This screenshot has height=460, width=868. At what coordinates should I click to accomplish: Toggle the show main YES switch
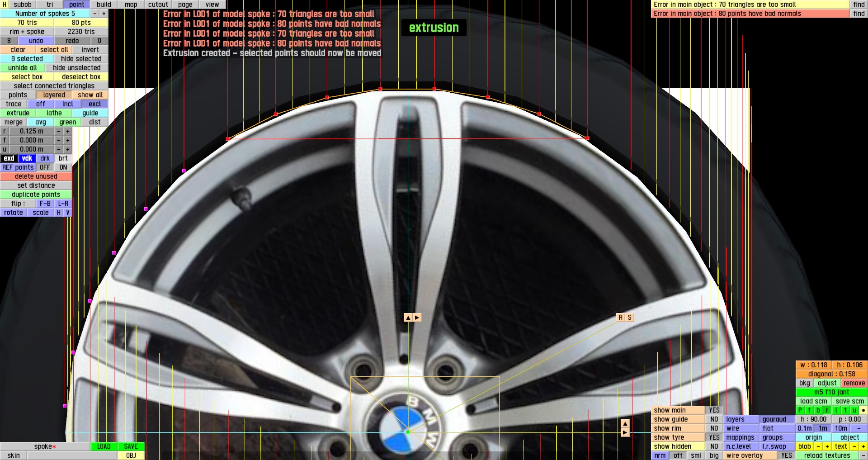point(714,410)
